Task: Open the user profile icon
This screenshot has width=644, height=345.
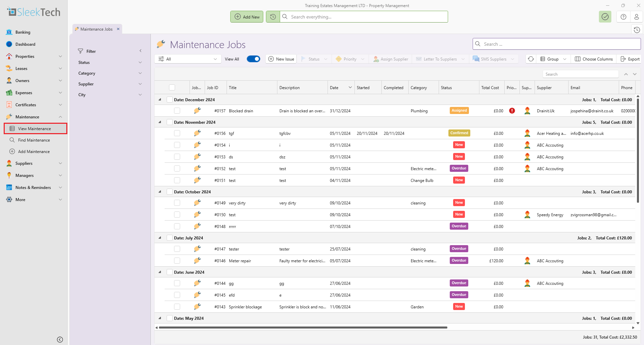Action: [636, 17]
